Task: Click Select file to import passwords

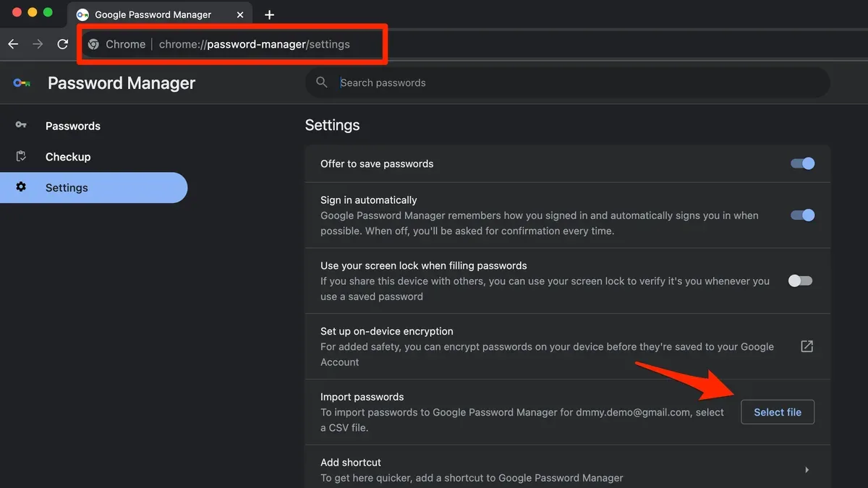Action: 778,412
